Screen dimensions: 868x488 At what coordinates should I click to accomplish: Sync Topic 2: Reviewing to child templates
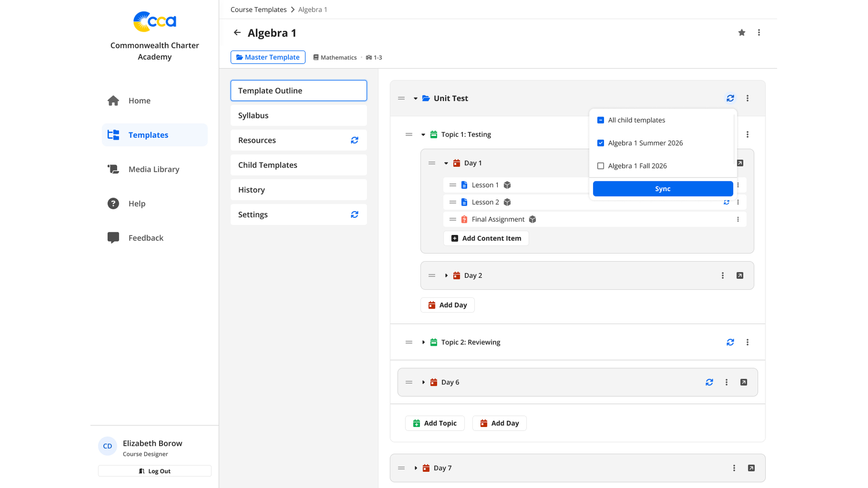(x=730, y=342)
